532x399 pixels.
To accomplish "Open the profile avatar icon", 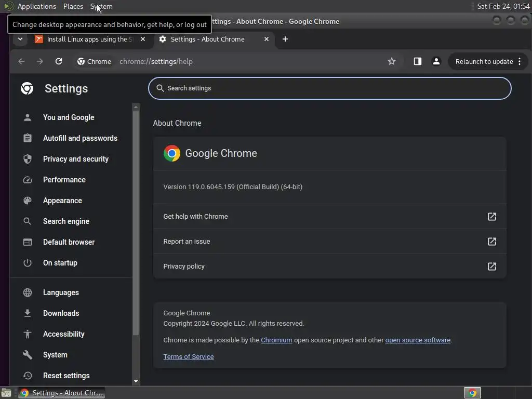I will pos(436,61).
